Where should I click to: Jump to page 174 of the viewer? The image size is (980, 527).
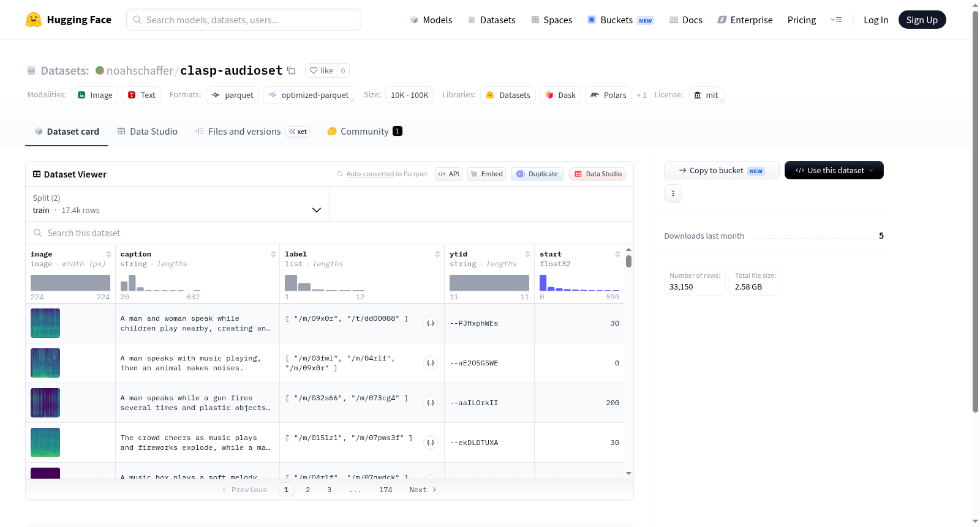[x=386, y=490]
